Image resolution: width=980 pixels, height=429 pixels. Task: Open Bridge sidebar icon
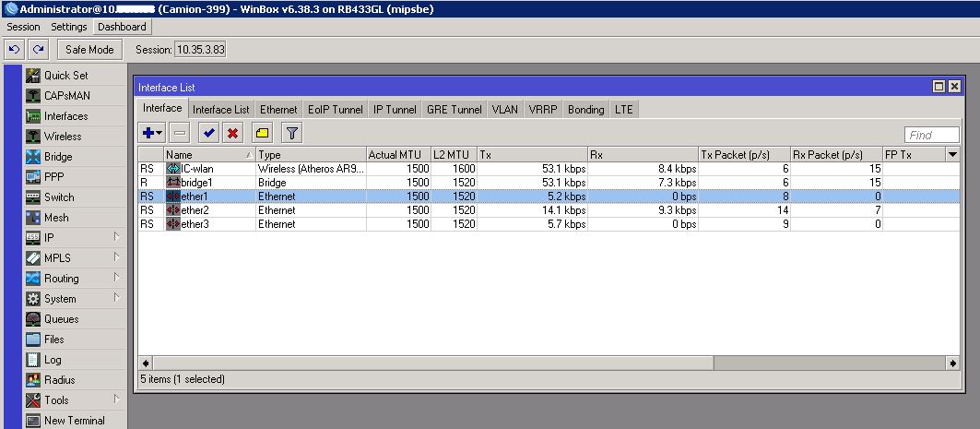pyautogui.click(x=33, y=157)
